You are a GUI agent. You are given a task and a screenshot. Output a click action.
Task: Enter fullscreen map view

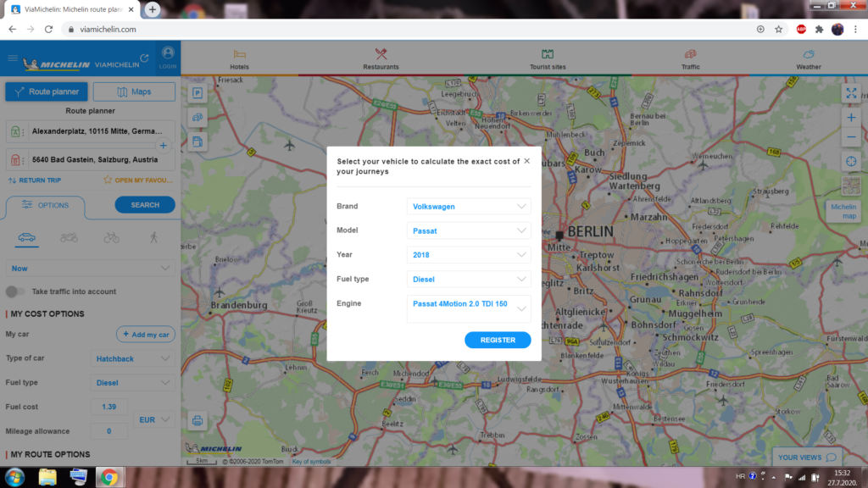click(851, 93)
